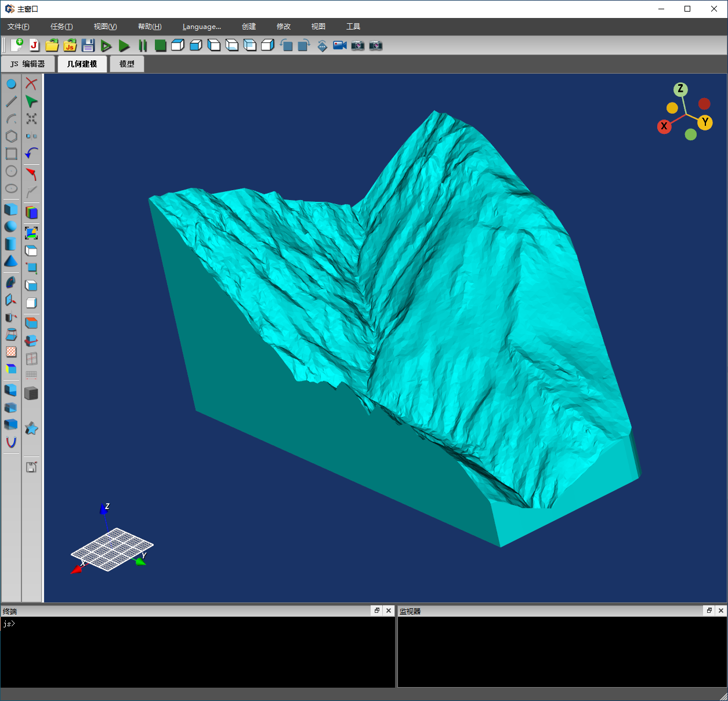
Task: Switch to the 模型 tab
Action: (126, 64)
